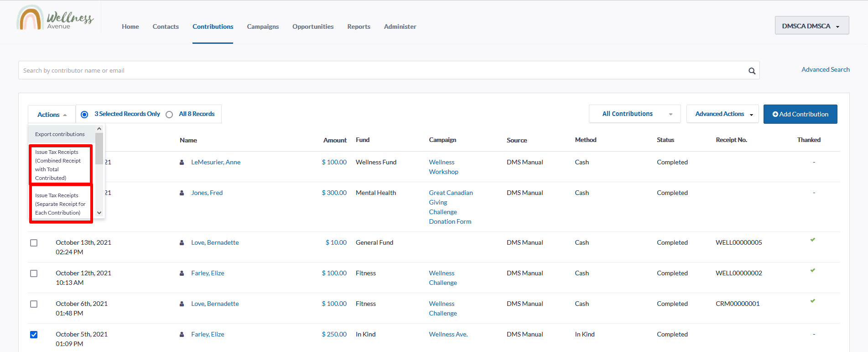868x352 pixels.
Task: Tick the checkbox for the October 6th contribution
Action: (x=34, y=304)
